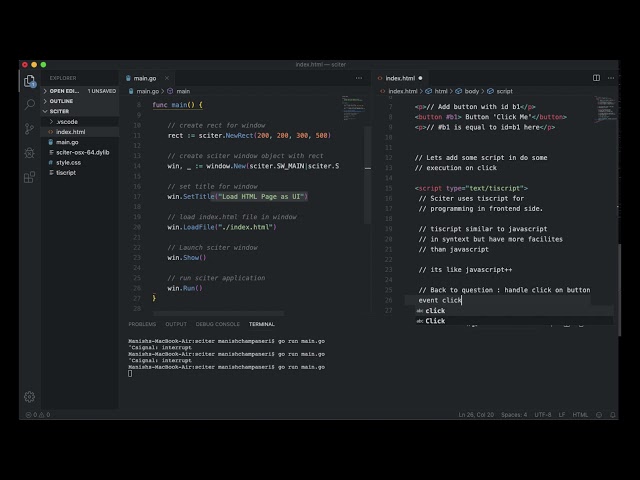Click horizontal scrollbar of main.go editor
Image resolution: width=640 pixels, height=480 pixels.
pyautogui.click(x=218, y=313)
